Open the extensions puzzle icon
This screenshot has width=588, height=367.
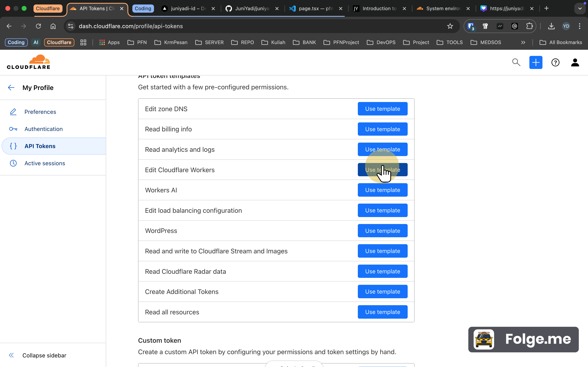[x=529, y=26]
